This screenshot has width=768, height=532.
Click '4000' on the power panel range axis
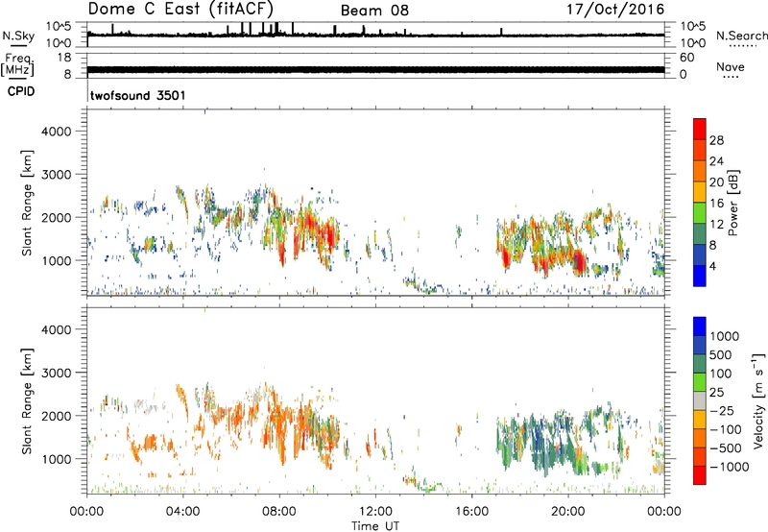56,132
